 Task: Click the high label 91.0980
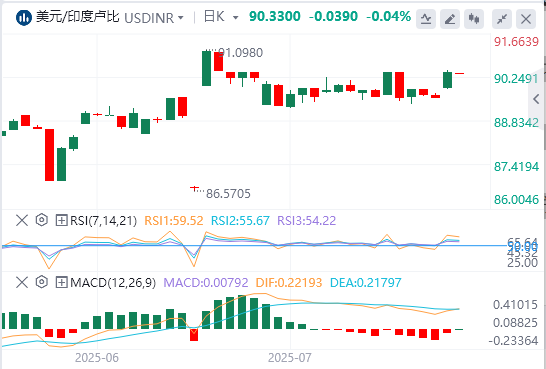[241, 53]
